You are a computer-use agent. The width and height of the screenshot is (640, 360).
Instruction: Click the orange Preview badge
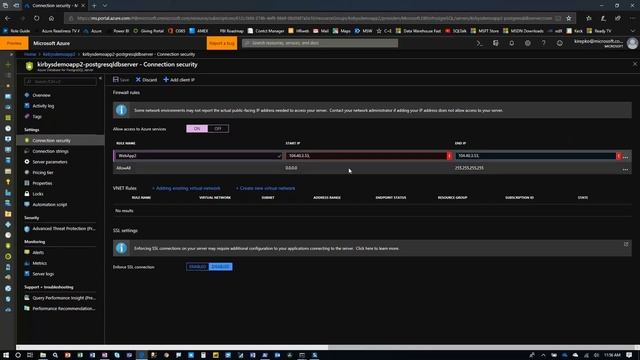click(x=14, y=43)
